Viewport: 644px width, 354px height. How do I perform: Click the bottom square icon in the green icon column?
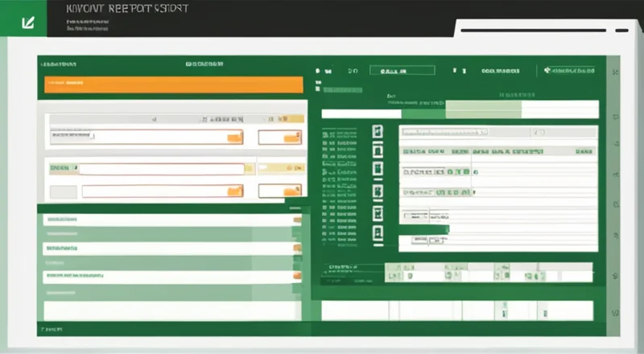pos(378,232)
